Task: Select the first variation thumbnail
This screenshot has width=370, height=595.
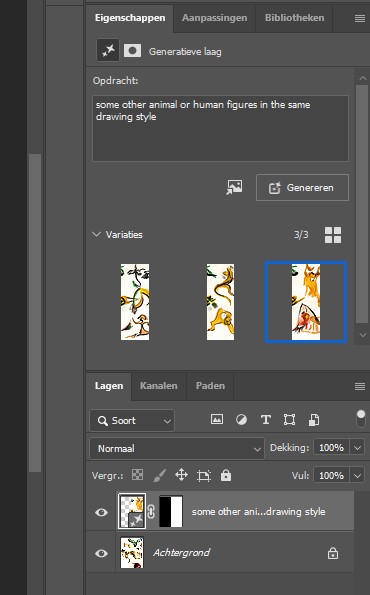Action: pos(135,302)
